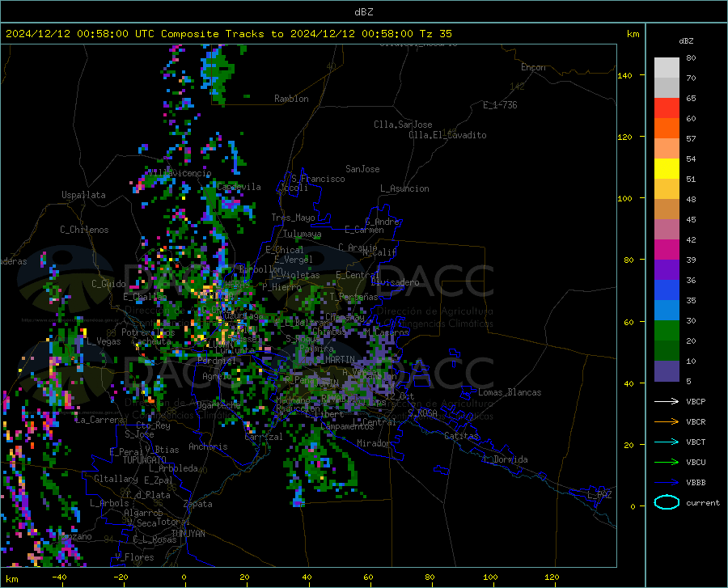Image resolution: width=728 pixels, height=588 pixels.
Task: Click the Encon label near top right
Action: click(x=533, y=67)
